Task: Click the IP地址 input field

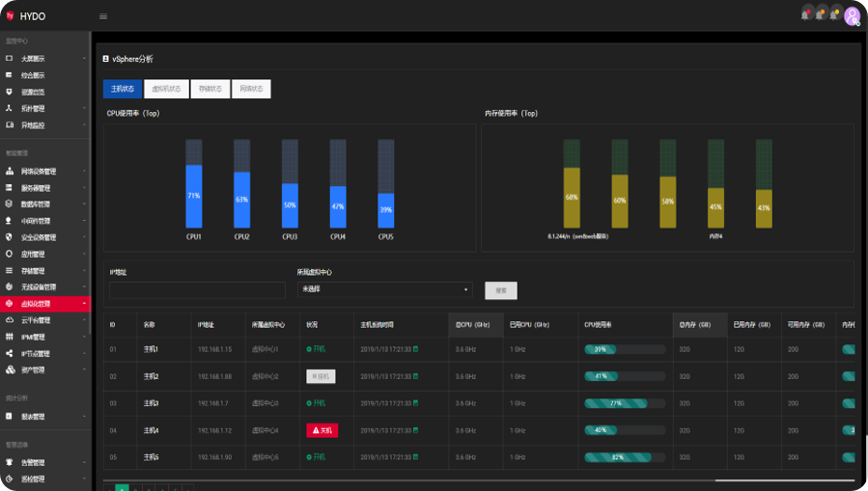Action: (197, 289)
